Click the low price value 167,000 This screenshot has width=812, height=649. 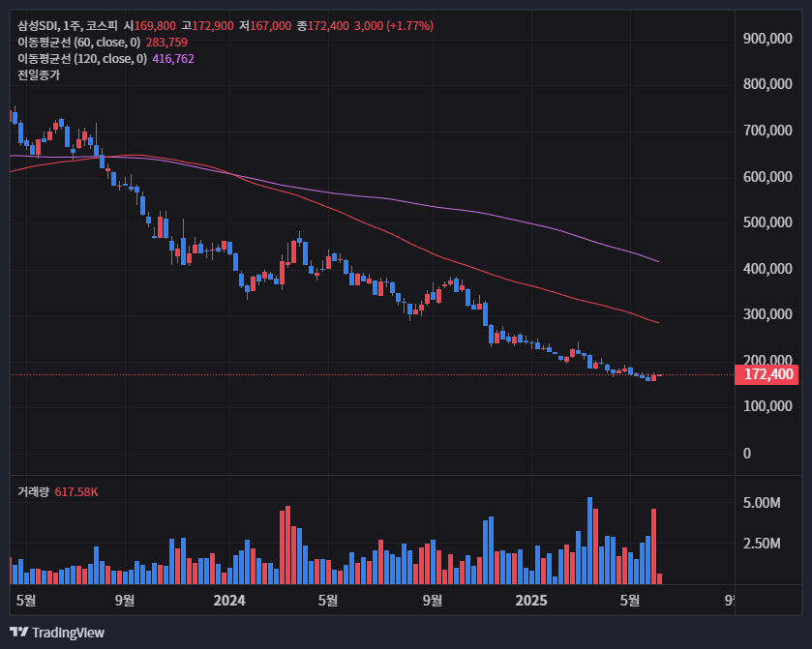point(271,26)
